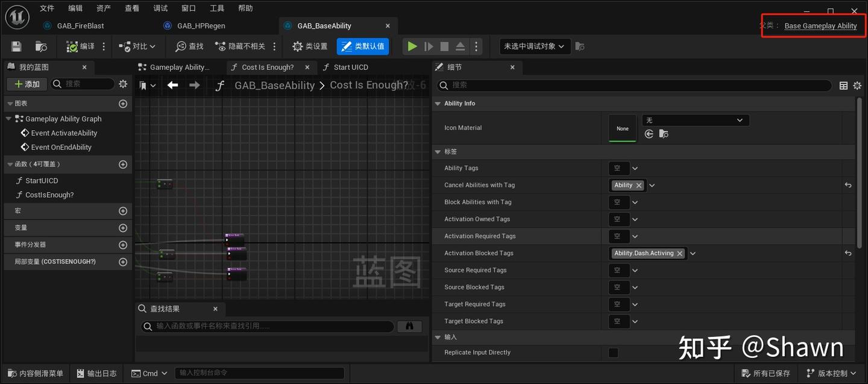This screenshot has height=384, width=868.
Task: Click the browse-to-asset icon next to Icon Material
Action: pyautogui.click(x=664, y=134)
